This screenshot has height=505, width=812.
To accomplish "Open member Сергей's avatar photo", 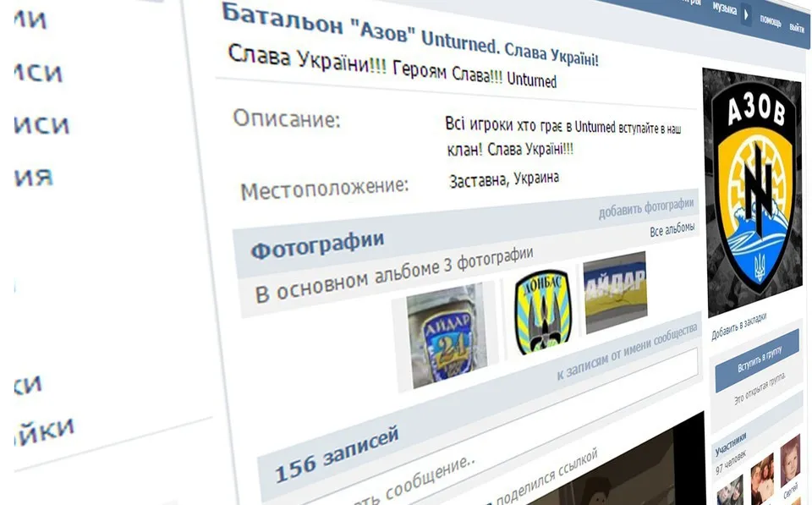I will (791, 460).
